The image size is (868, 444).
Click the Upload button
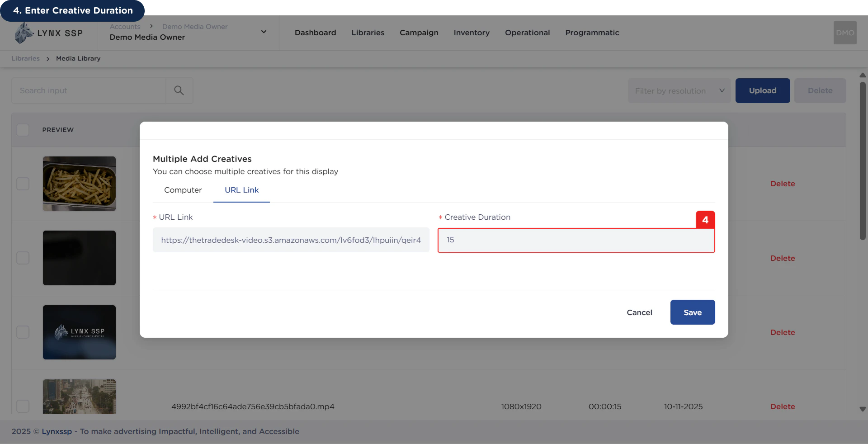763,90
